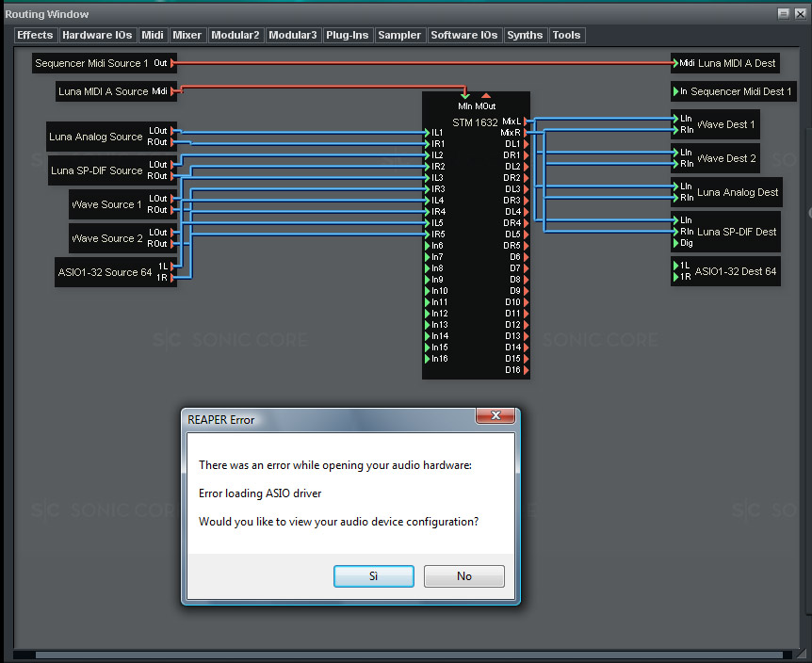This screenshot has width=812, height=663.
Task: Click No in the REAPER Error dialog
Action: 463,576
